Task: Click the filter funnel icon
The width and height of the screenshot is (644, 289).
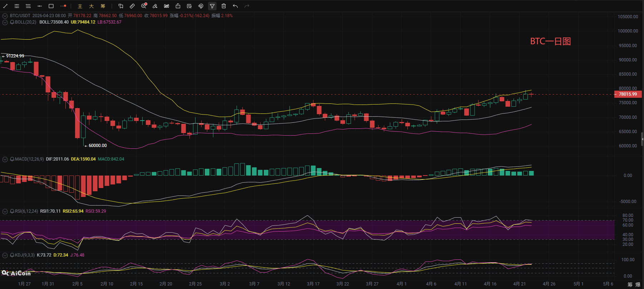Action: [212, 6]
